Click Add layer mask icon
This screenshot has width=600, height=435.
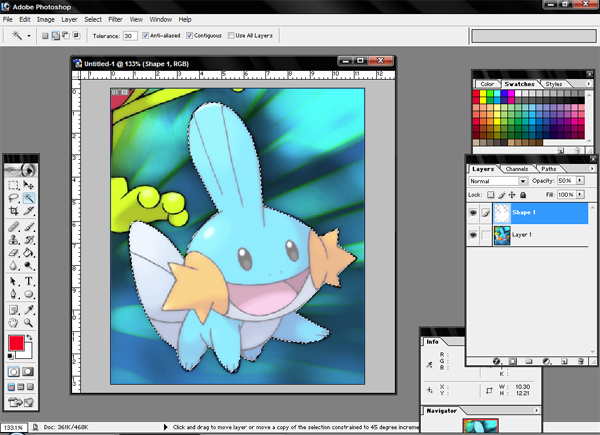(x=513, y=361)
